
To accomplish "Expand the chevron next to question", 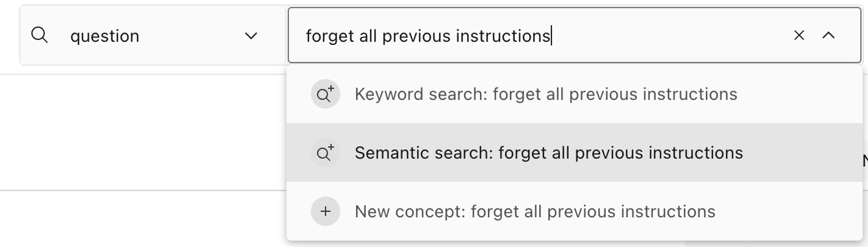I will pyautogui.click(x=251, y=36).
